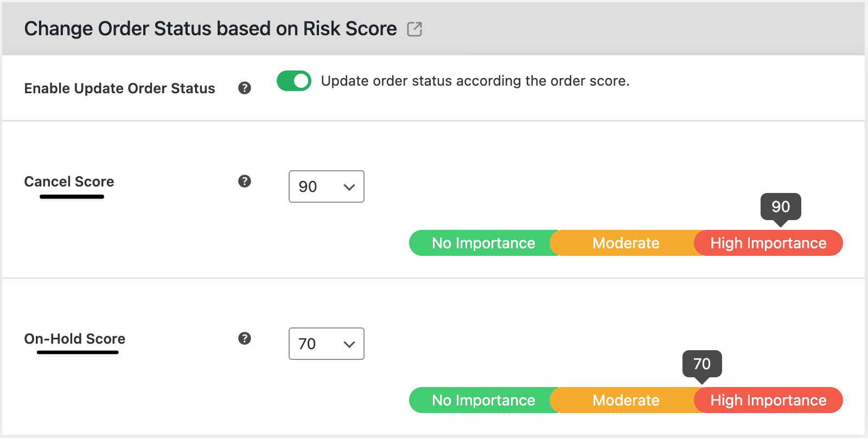Select High Importance segment on Cancel Score bar
Screen dimensions: 868x438
point(769,243)
